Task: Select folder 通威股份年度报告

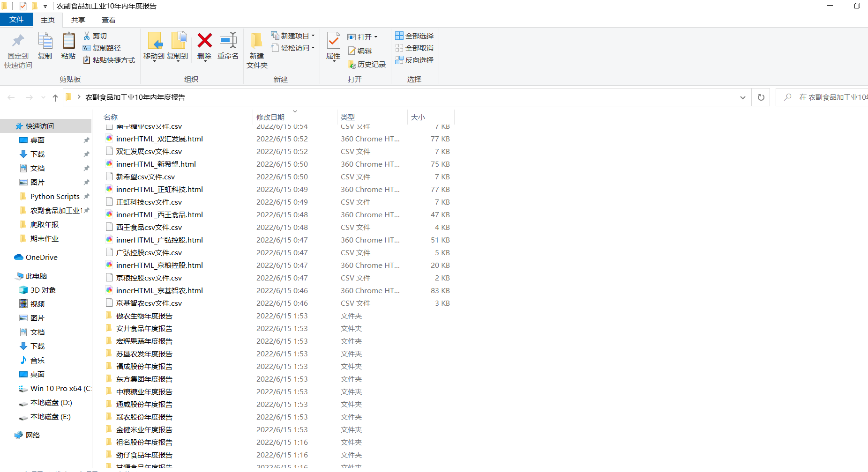Action: click(144, 404)
